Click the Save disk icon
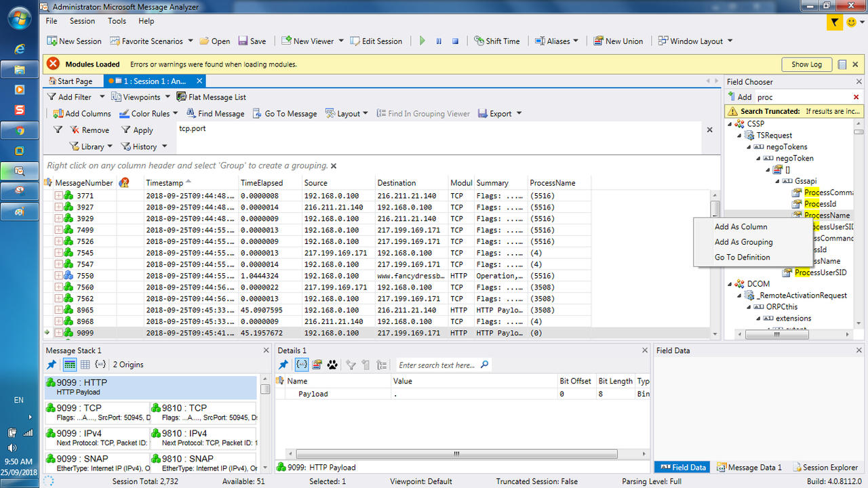Image resolution: width=868 pixels, height=488 pixels. coord(243,41)
